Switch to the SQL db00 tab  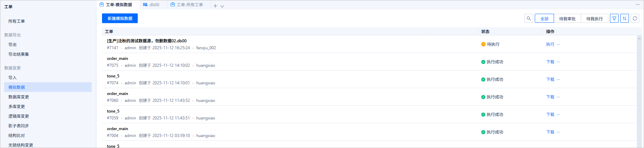coord(151,5)
